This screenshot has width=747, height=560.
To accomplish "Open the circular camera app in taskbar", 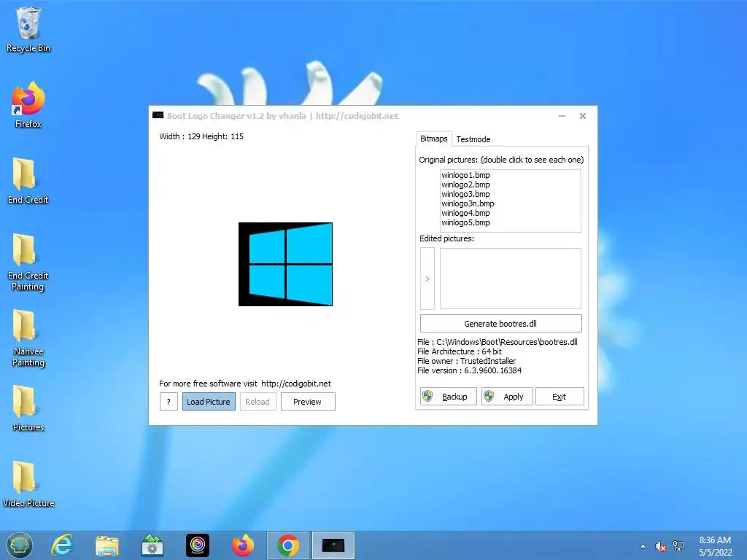I will pyautogui.click(x=197, y=545).
